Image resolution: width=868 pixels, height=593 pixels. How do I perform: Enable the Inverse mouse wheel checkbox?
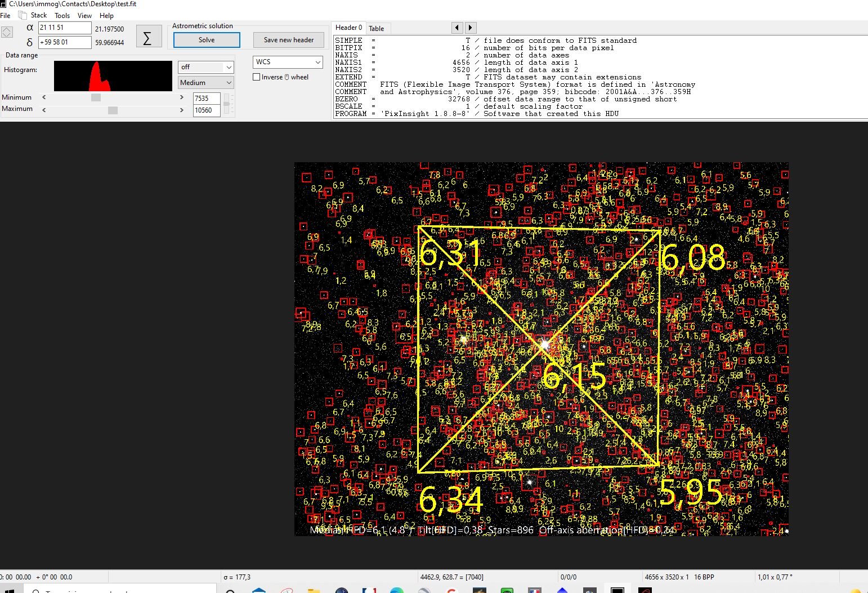tap(257, 77)
